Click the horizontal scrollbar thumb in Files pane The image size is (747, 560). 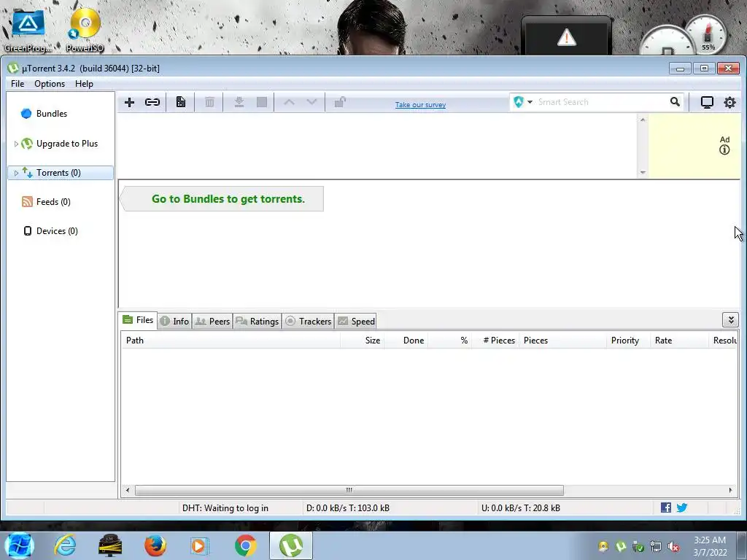pos(349,490)
